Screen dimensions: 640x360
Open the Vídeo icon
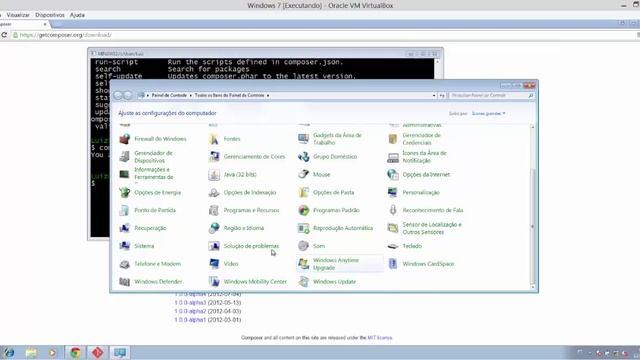(x=214, y=264)
